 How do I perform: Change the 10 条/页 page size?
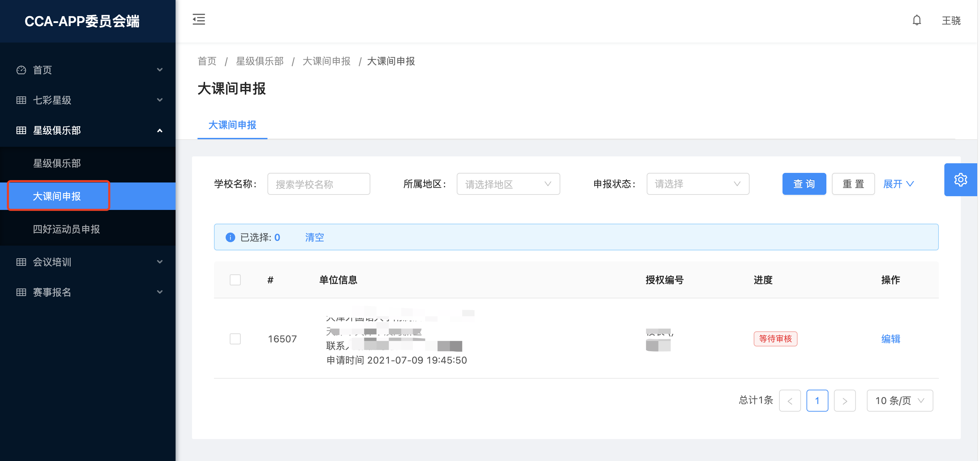pos(899,401)
